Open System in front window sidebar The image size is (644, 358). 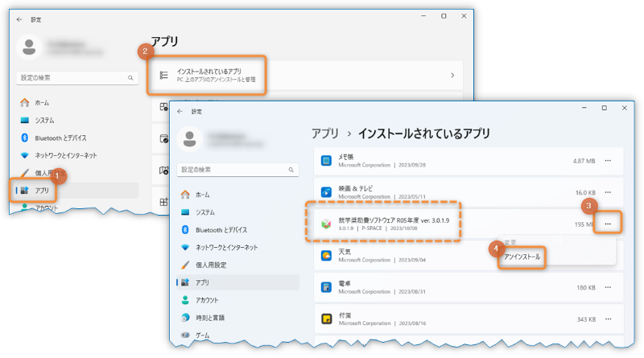point(237,212)
